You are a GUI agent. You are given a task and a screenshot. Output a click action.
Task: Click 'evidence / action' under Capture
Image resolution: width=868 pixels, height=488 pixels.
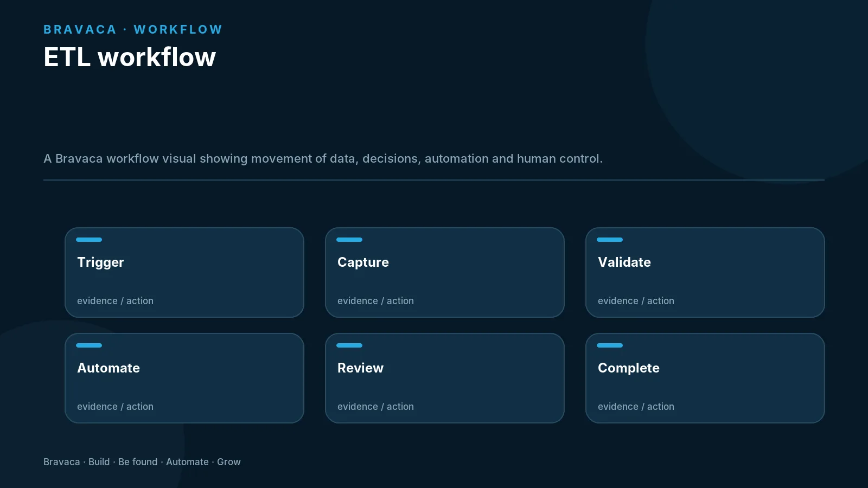click(x=375, y=301)
